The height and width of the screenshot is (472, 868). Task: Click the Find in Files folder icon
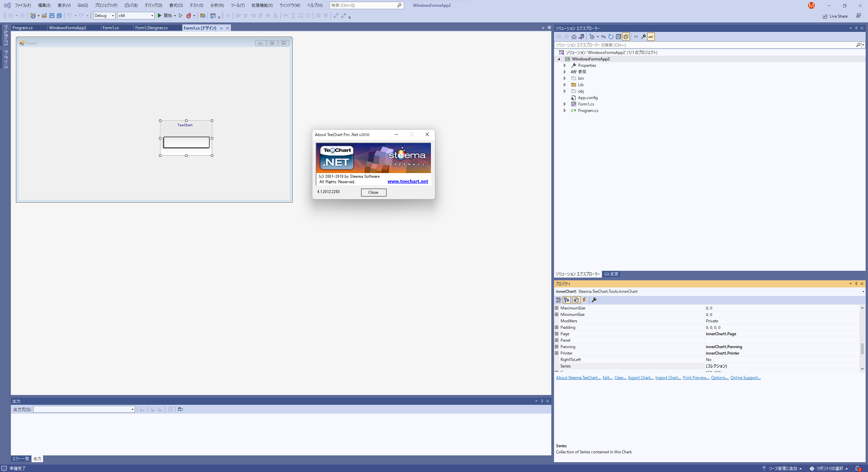203,16
